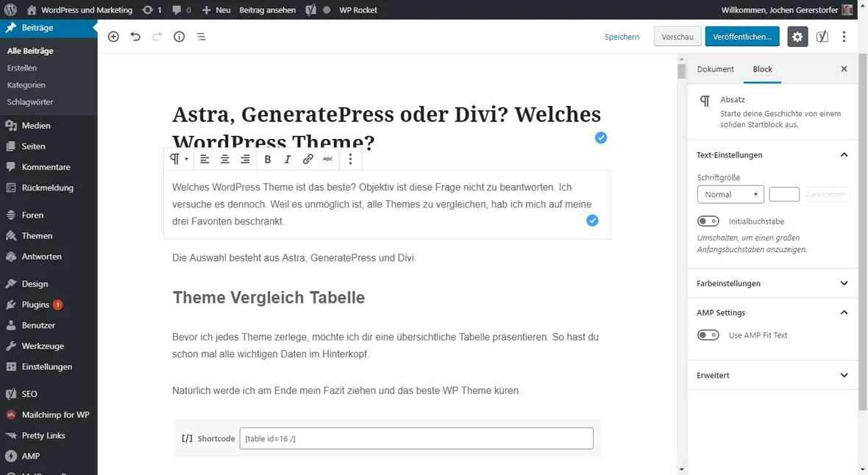The height and width of the screenshot is (475, 868).
Task: Open block more options dots
Action: tap(350, 160)
